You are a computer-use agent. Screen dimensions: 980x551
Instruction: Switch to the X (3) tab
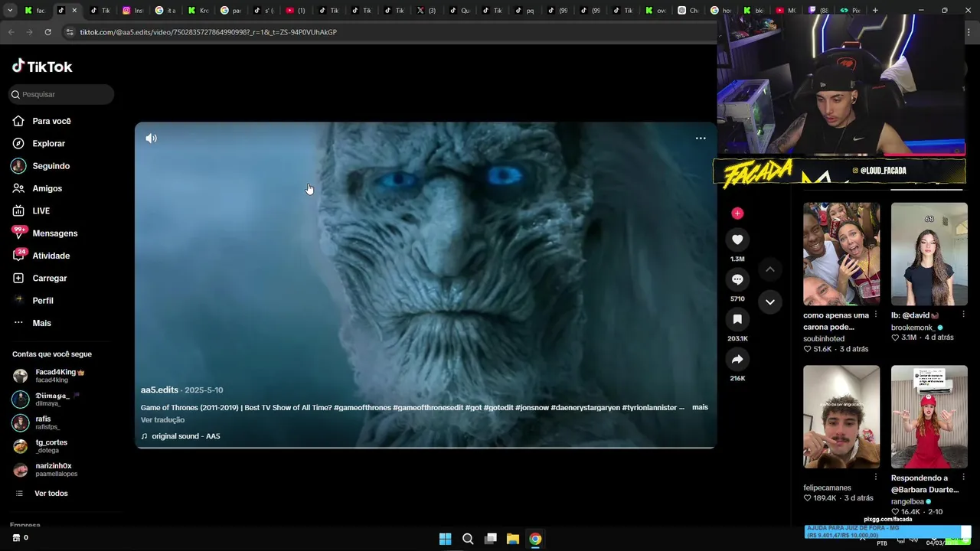click(x=426, y=10)
